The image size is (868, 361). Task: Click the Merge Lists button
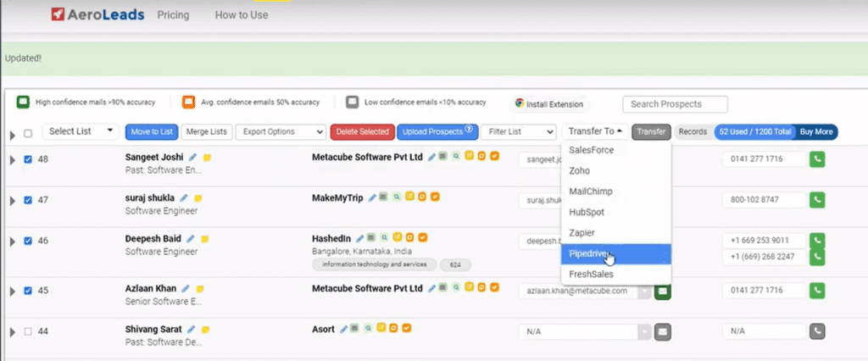pos(207,132)
